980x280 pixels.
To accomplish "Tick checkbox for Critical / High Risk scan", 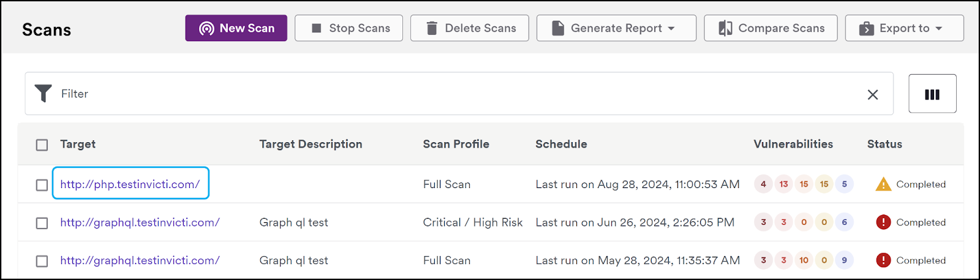I will click(42, 223).
